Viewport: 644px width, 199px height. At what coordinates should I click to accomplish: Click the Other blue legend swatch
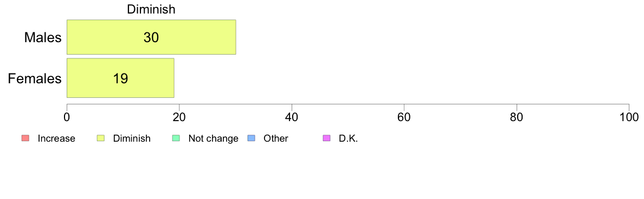pos(251,138)
